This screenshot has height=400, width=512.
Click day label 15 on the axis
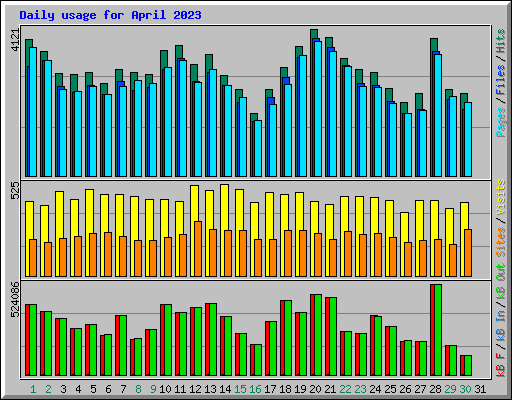(240, 389)
